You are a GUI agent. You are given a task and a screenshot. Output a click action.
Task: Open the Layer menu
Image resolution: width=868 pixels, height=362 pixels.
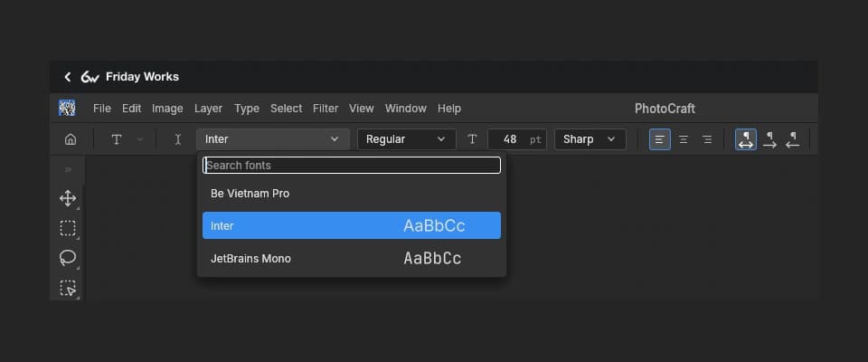click(x=208, y=109)
